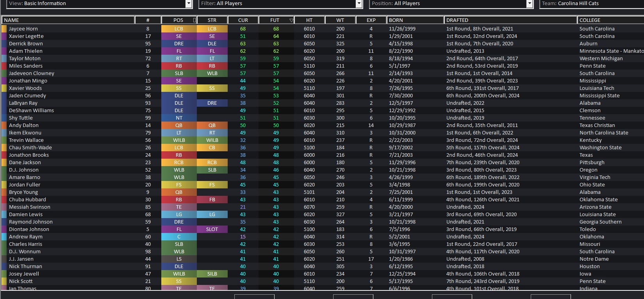
Task: Click Andrew Raym's C position cell
Action: [x=179, y=236]
